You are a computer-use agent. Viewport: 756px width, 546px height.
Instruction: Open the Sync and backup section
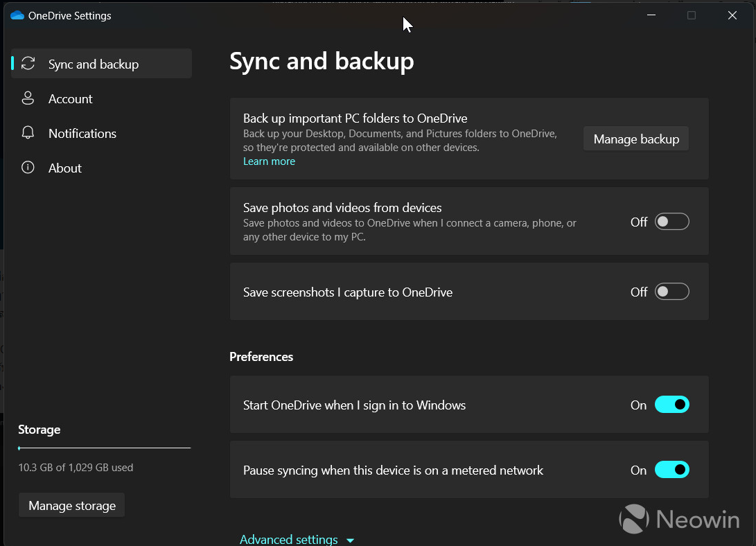tap(101, 64)
